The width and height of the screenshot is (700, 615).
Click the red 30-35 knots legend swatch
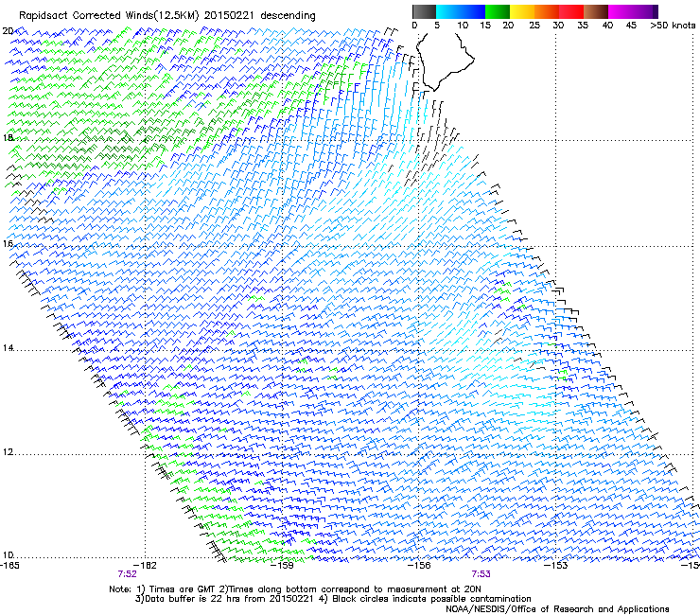571,11
